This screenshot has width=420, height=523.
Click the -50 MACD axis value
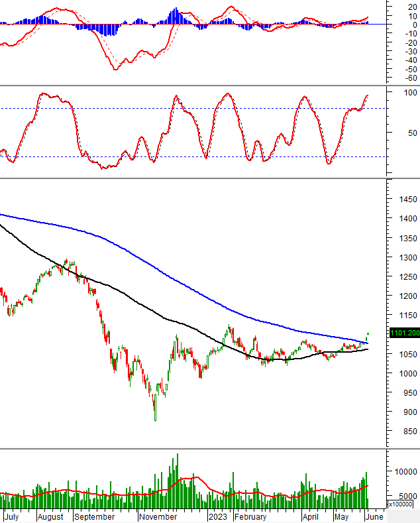point(411,70)
